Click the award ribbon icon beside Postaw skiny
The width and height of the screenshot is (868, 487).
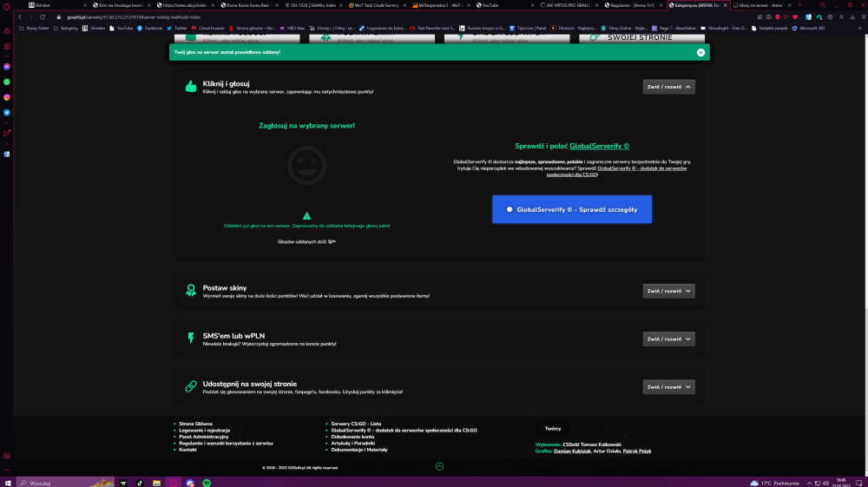(x=191, y=291)
